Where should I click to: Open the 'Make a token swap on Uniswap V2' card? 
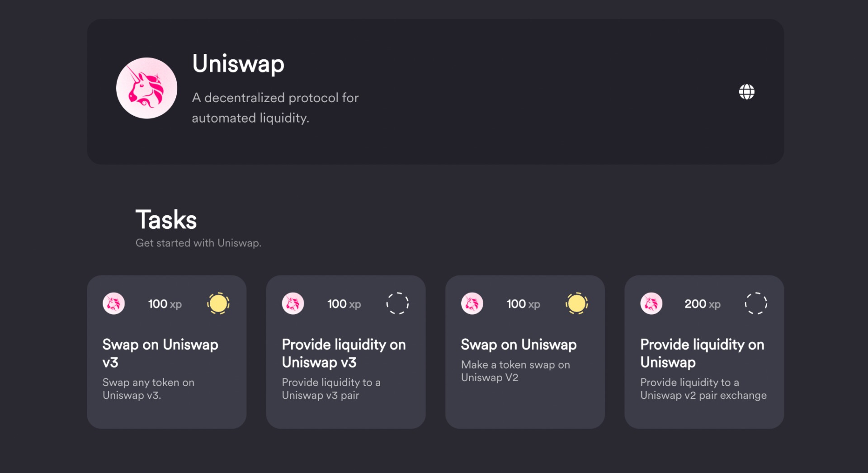(525, 352)
